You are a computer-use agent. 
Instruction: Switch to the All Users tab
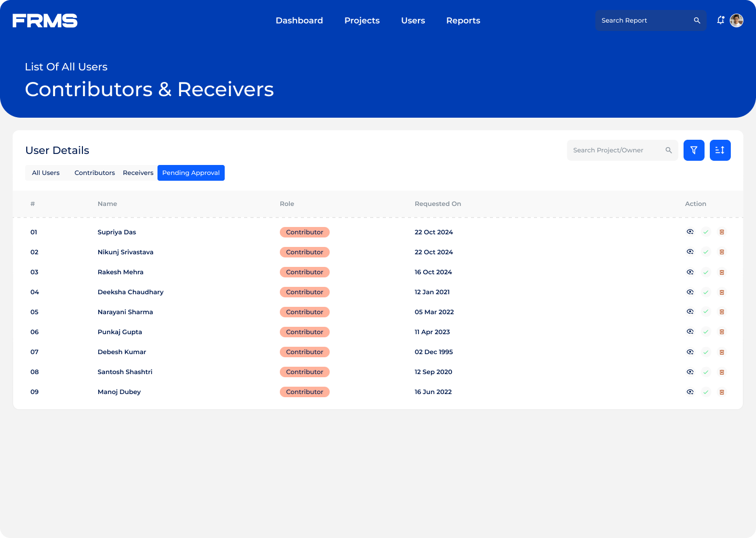46,173
